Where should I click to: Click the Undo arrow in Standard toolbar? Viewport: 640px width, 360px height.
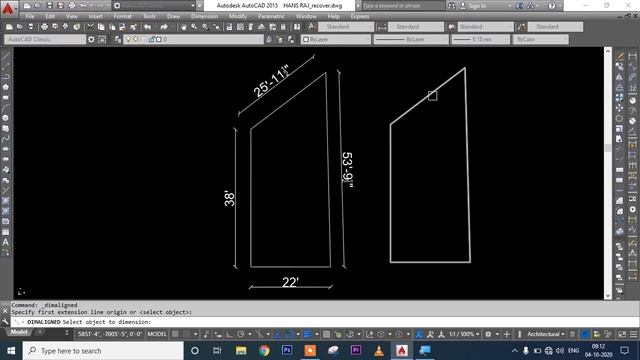click(x=148, y=27)
